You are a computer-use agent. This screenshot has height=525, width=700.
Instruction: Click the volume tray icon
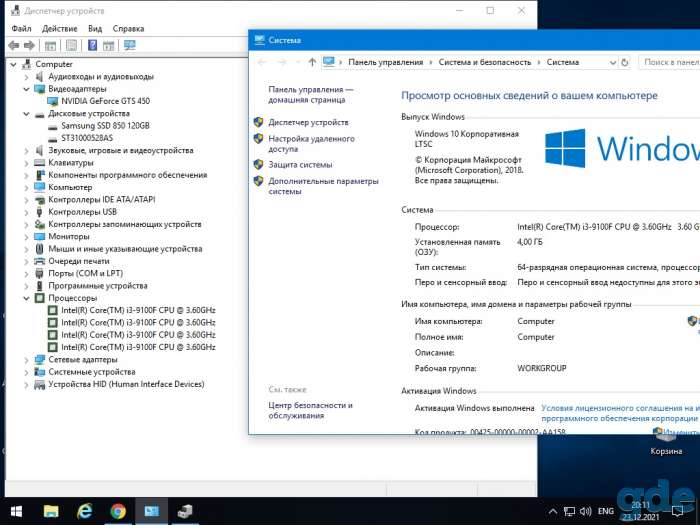[x=585, y=512]
